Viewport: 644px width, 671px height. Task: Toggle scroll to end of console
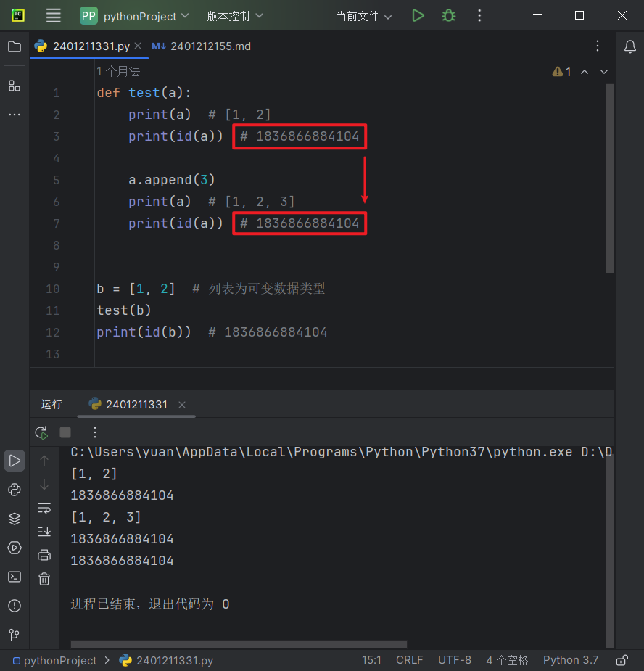pyautogui.click(x=44, y=532)
